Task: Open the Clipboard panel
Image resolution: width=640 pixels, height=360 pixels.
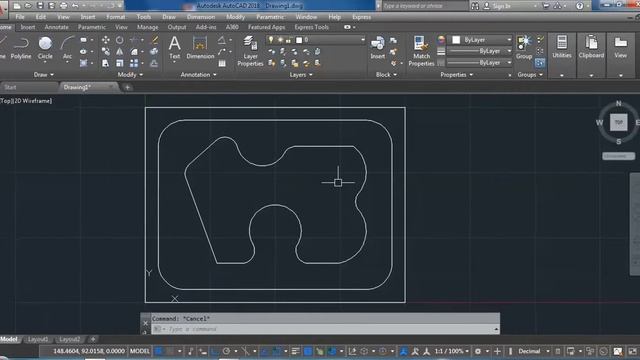Action: coord(591,48)
